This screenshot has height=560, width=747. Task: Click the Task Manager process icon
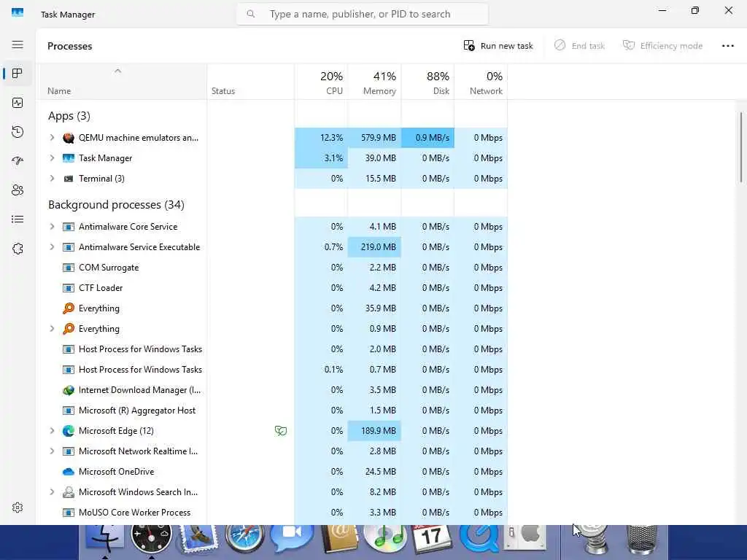69,158
